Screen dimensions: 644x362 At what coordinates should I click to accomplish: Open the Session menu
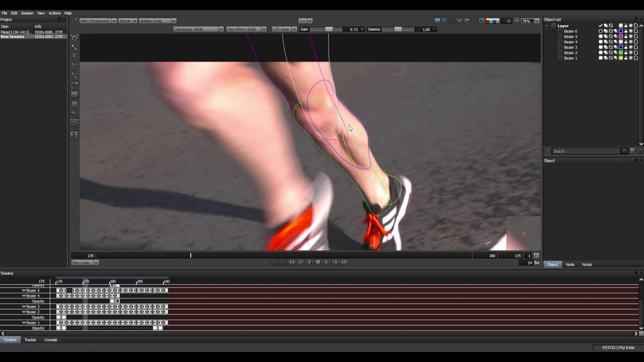[x=27, y=13]
